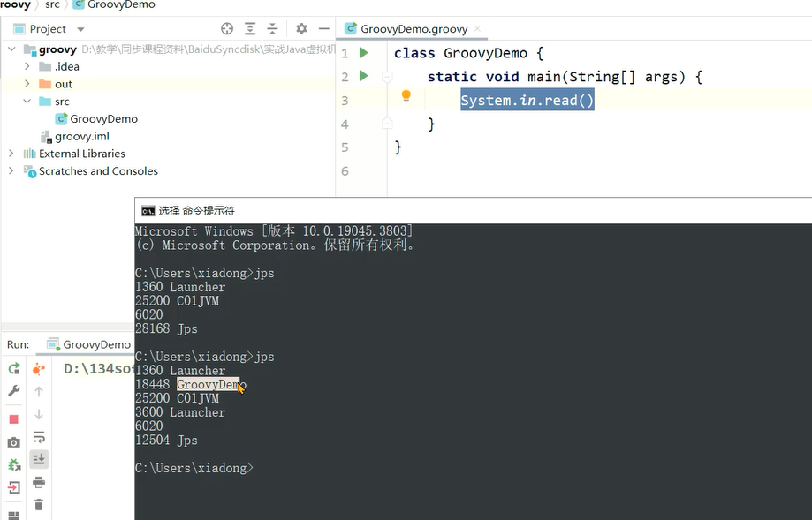Clear console with the trash icon
812x520 pixels.
click(x=39, y=504)
